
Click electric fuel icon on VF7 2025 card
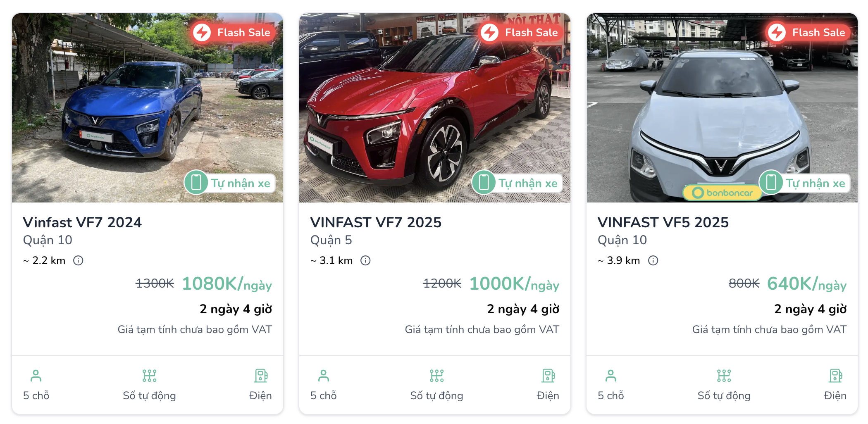(548, 376)
